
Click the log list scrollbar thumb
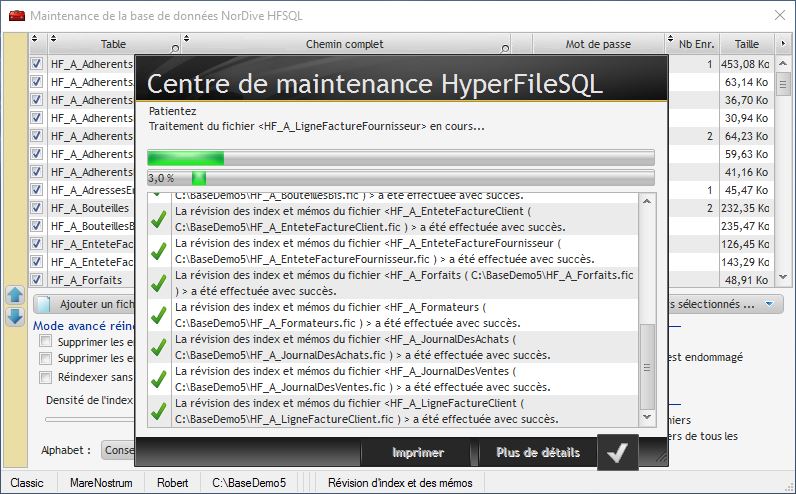pyautogui.click(x=647, y=367)
